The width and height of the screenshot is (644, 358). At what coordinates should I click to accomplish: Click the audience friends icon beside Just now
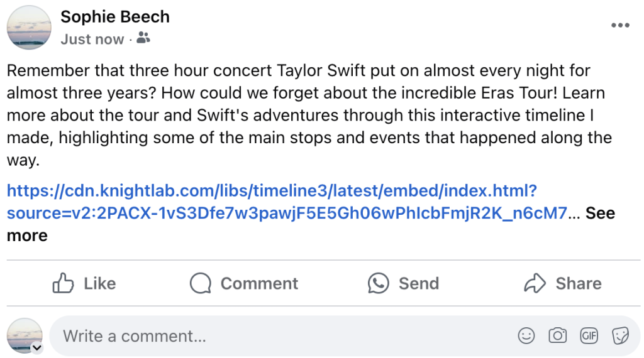(x=143, y=39)
